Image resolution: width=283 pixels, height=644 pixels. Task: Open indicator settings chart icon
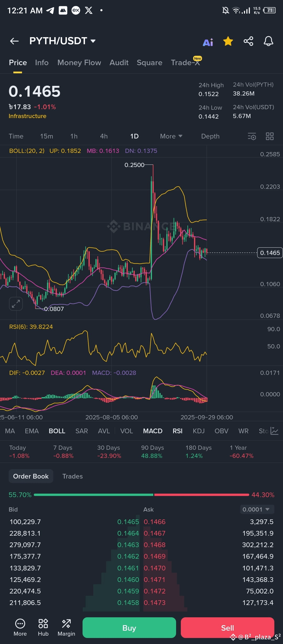274,431
